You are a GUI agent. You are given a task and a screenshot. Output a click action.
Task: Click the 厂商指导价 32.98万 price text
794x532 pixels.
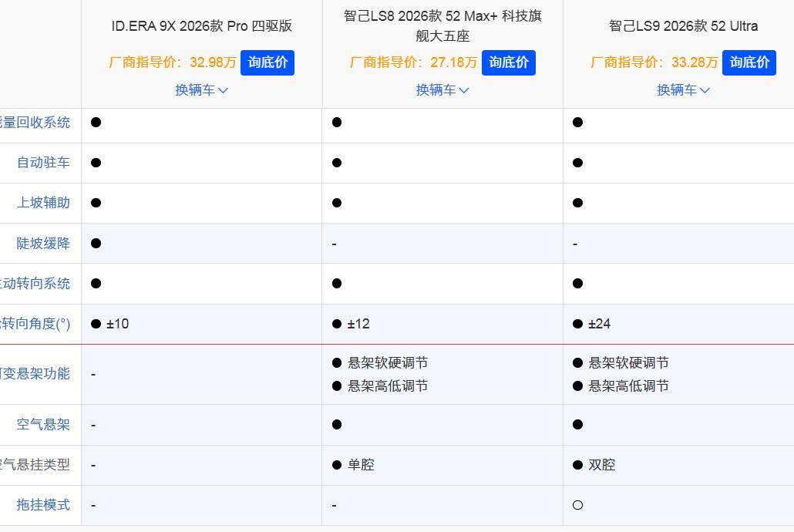(x=173, y=62)
